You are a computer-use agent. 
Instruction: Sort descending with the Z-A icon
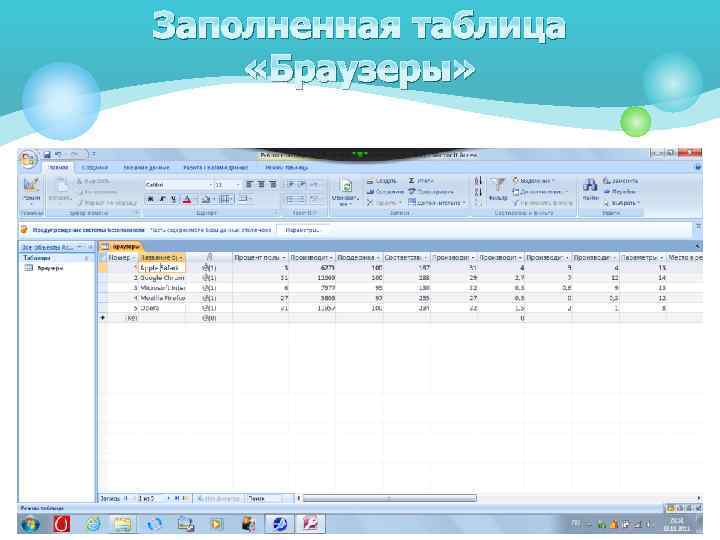(x=478, y=192)
